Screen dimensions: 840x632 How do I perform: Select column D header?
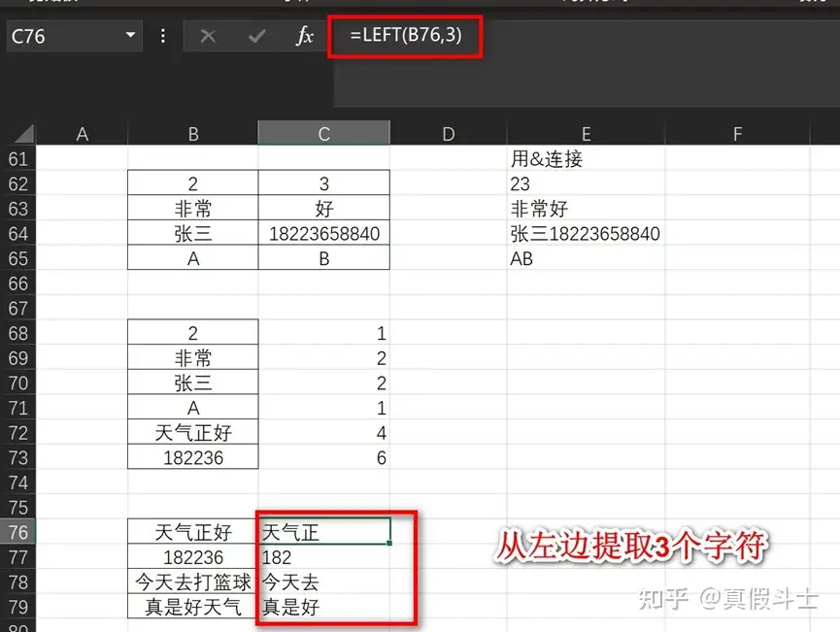click(x=448, y=134)
